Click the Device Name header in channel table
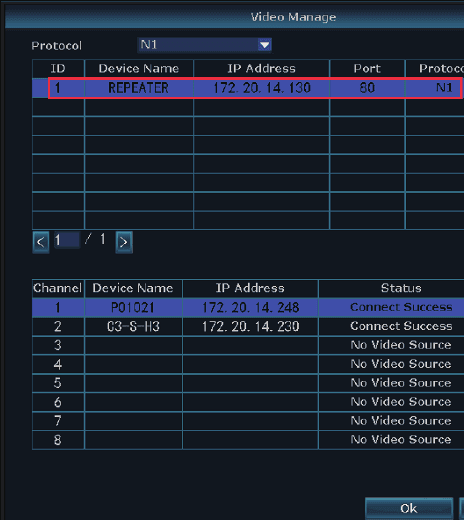The width and height of the screenshot is (464, 520). 133,288
